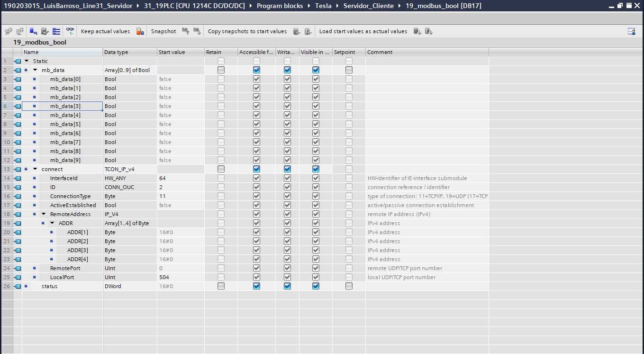Click first icon after Load start values
This screenshot has width=644, height=354.
pyautogui.click(x=417, y=31)
